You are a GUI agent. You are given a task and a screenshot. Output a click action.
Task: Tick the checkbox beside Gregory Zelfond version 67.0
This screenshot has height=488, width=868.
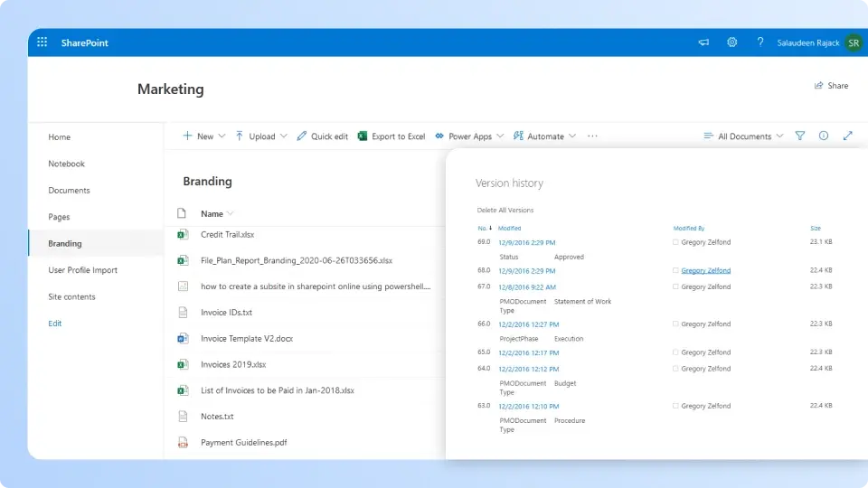pyautogui.click(x=675, y=287)
